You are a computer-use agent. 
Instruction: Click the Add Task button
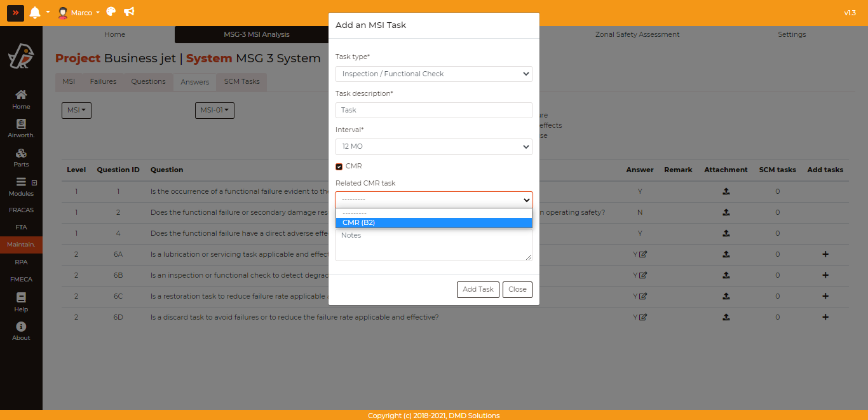tap(478, 290)
